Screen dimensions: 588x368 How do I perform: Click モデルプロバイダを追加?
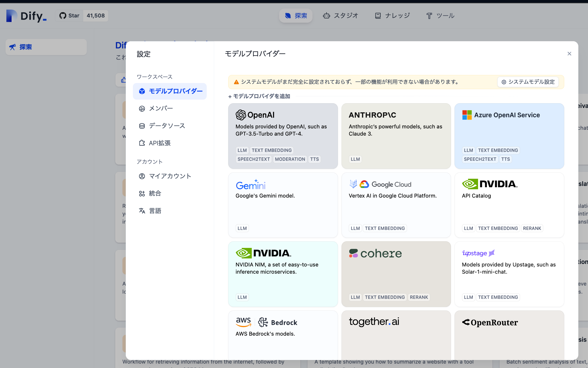tap(259, 96)
